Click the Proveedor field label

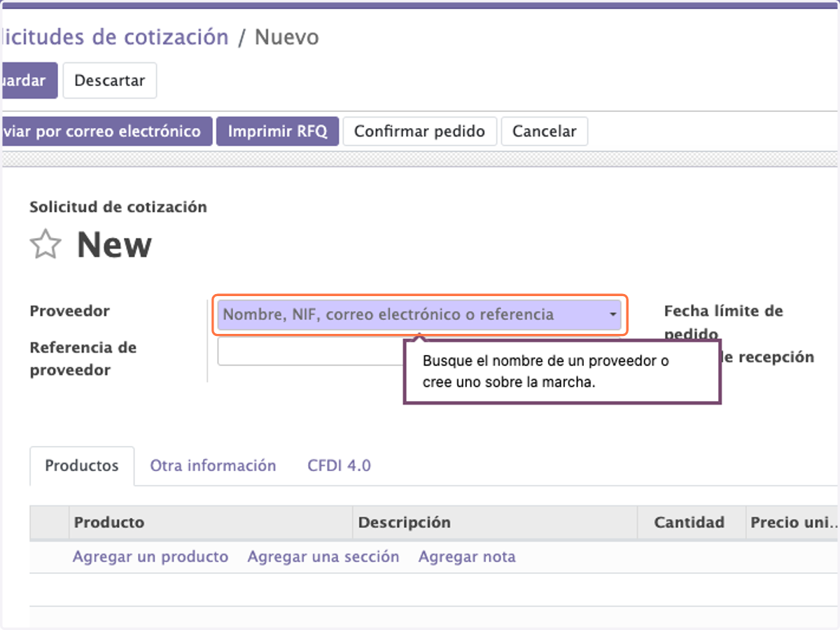[69, 311]
